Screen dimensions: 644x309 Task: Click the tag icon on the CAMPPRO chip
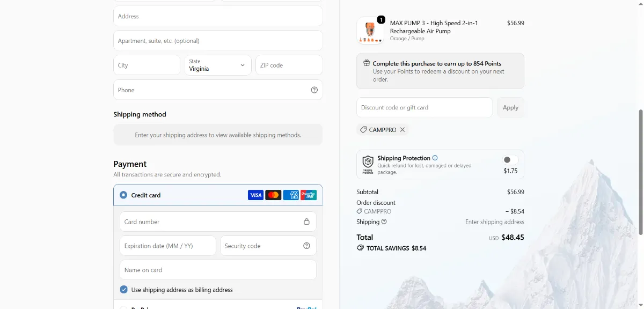click(x=363, y=130)
